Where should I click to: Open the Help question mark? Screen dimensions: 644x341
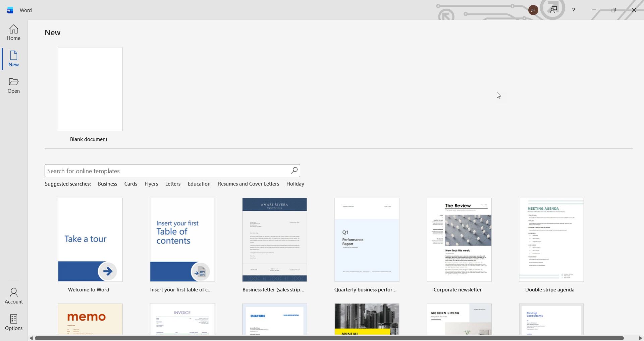point(574,10)
